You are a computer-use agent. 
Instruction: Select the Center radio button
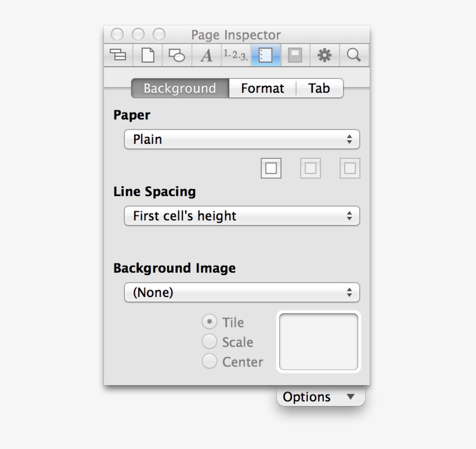point(210,361)
